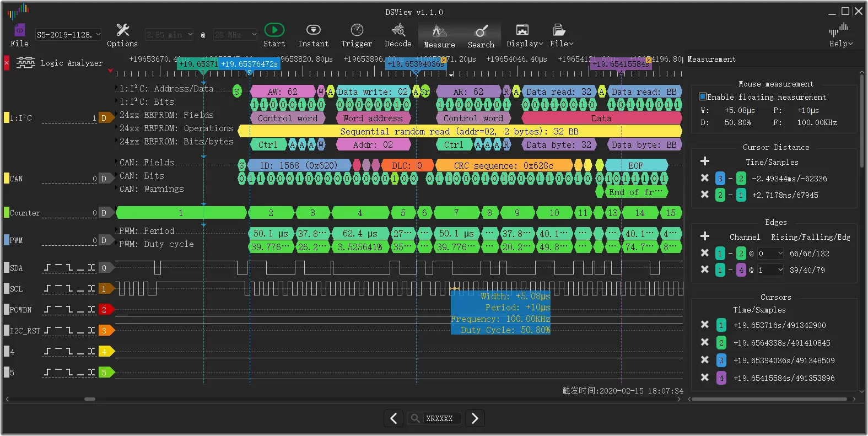This screenshot has width=868, height=436.
Task: Click the next search result arrow
Action: coord(475,418)
